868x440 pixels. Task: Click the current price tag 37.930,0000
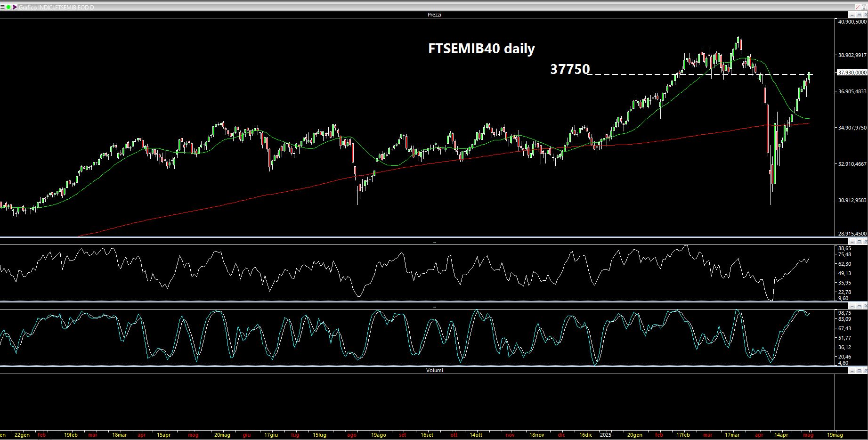click(x=852, y=73)
